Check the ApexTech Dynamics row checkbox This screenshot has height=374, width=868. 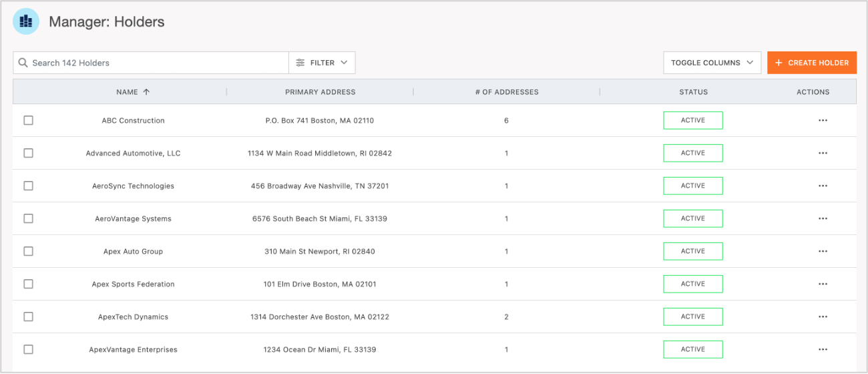pos(28,317)
